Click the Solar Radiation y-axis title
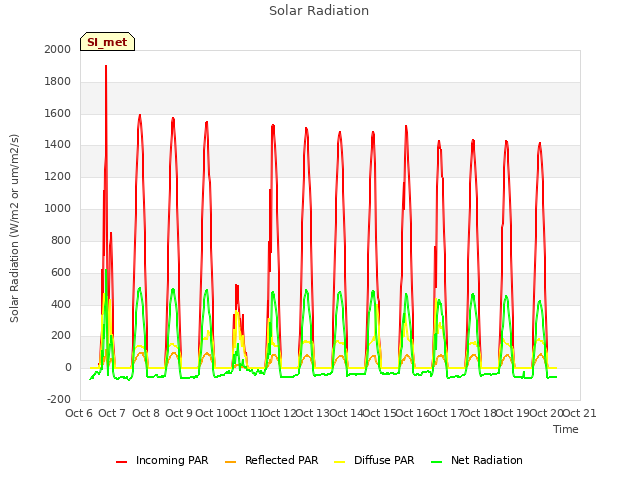The image size is (640, 480). tap(14, 228)
